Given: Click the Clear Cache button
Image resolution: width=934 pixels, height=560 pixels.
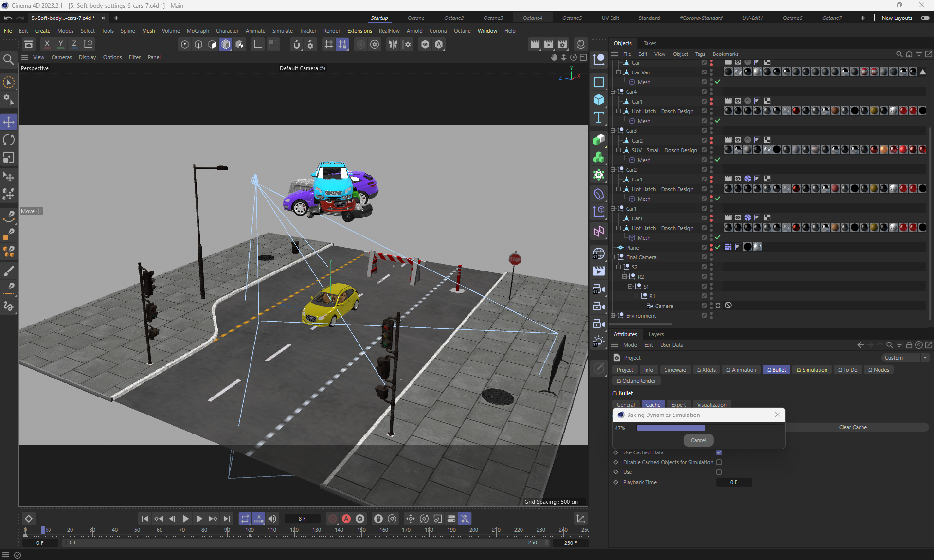Looking at the screenshot, I should (852, 427).
